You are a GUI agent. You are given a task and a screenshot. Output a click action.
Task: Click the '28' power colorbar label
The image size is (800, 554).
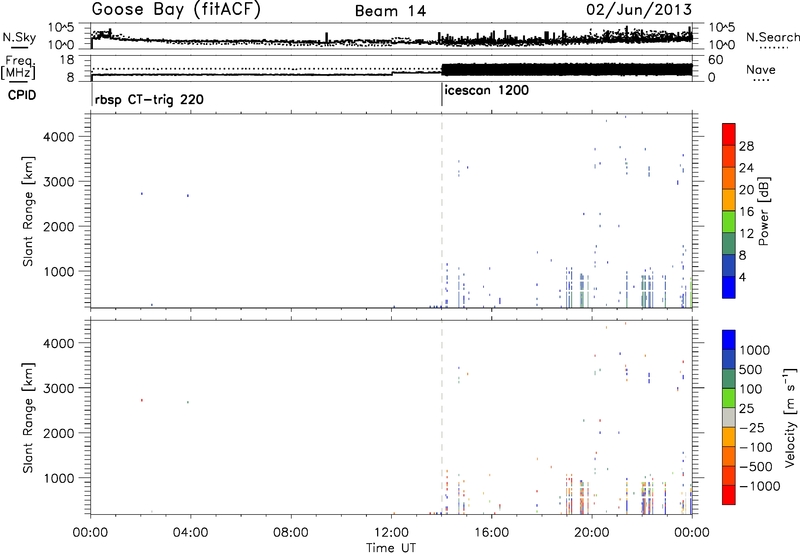point(746,146)
